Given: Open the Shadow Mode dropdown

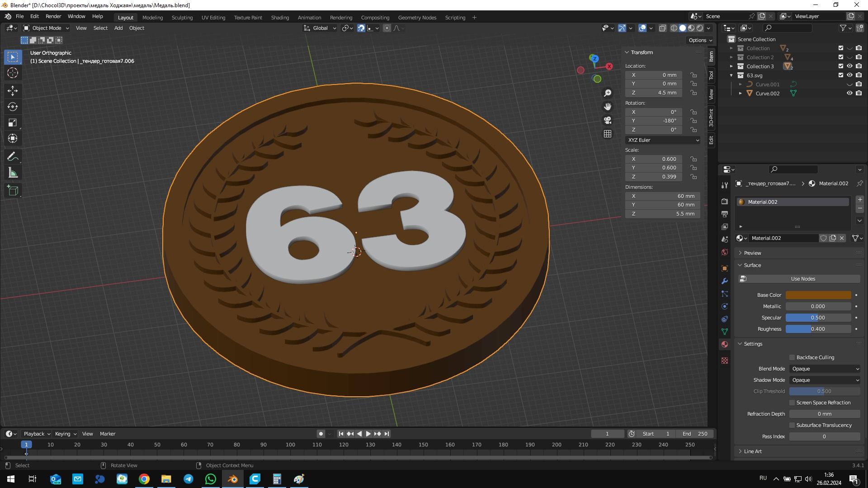Looking at the screenshot, I should click(825, 380).
